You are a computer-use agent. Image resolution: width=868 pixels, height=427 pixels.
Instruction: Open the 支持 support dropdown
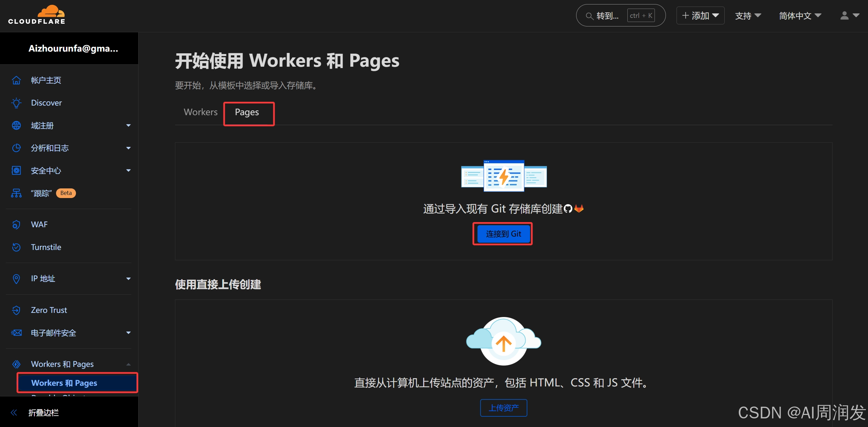[x=748, y=15]
